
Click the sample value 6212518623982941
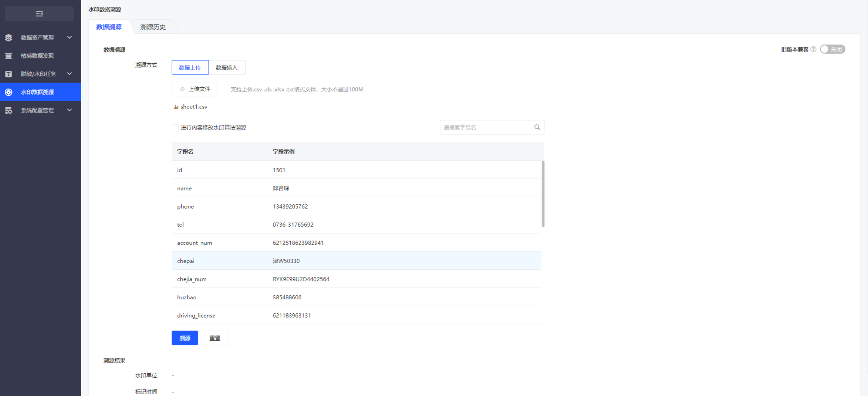[x=298, y=243]
